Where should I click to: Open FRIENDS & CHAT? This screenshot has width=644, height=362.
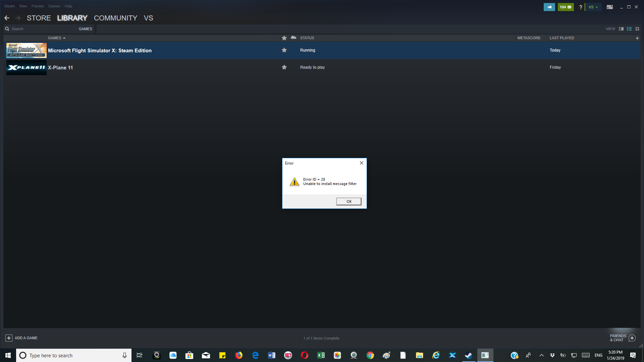pos(623,338)
